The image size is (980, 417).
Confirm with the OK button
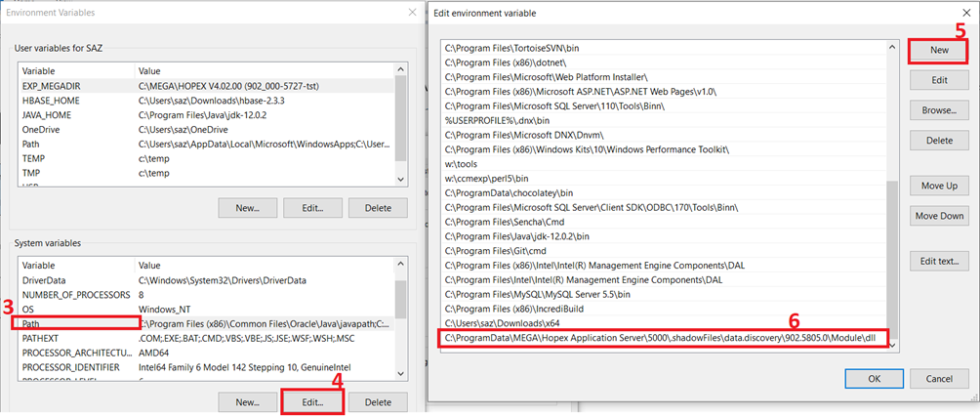click(874, 378)
